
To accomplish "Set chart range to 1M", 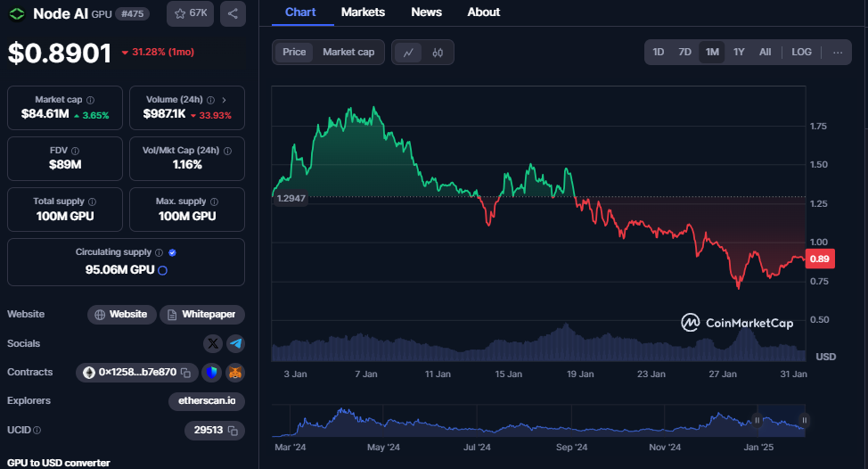I will (712, 52).
